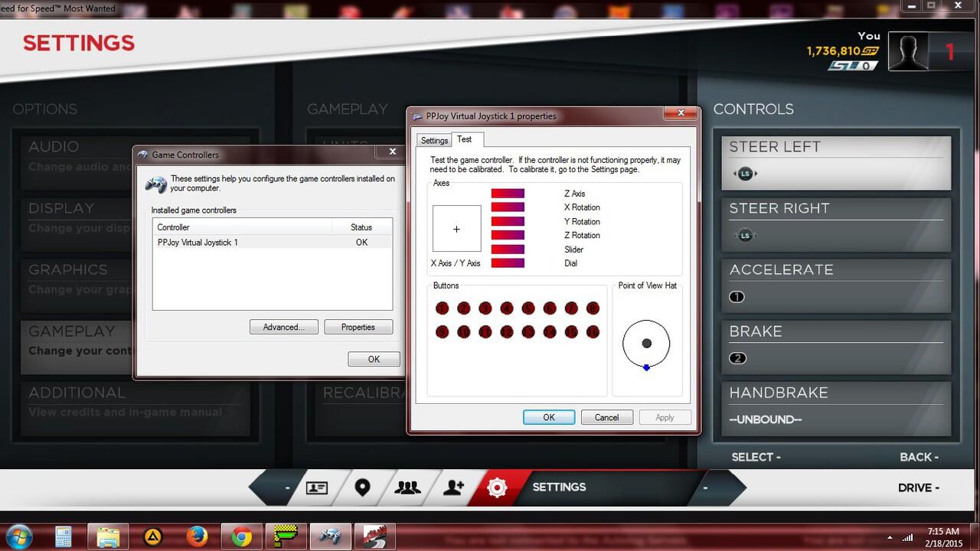Switch to the Settings tab

point(434,140)
